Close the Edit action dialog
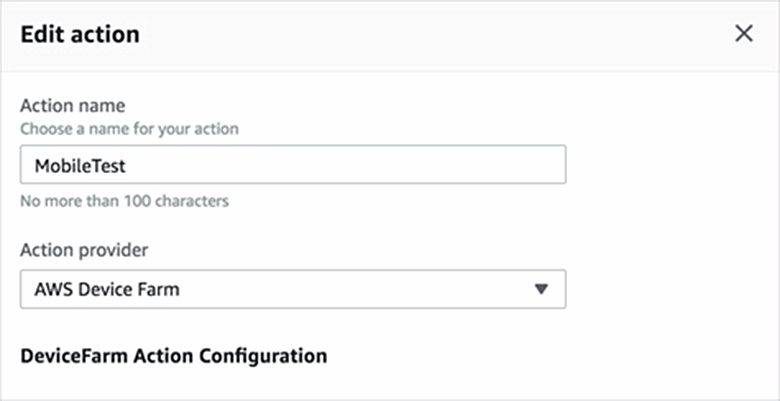This screenshot has width=780, height=401. point(744,34)
